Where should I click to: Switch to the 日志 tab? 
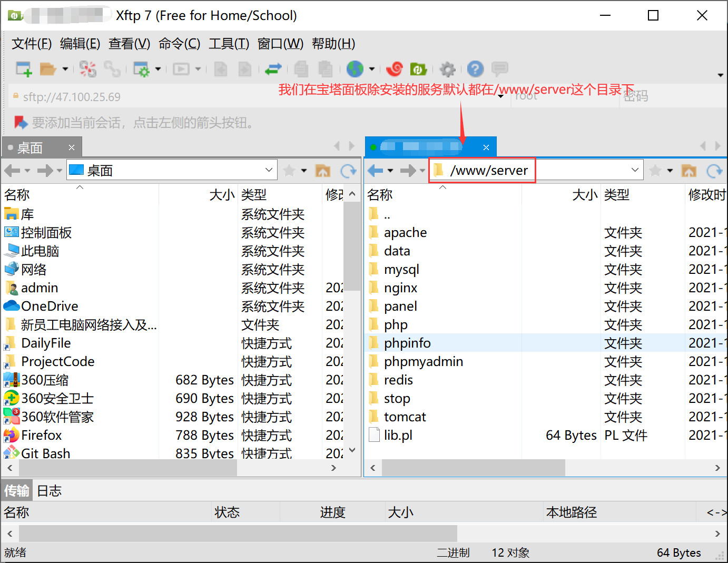tap(49, 490)
